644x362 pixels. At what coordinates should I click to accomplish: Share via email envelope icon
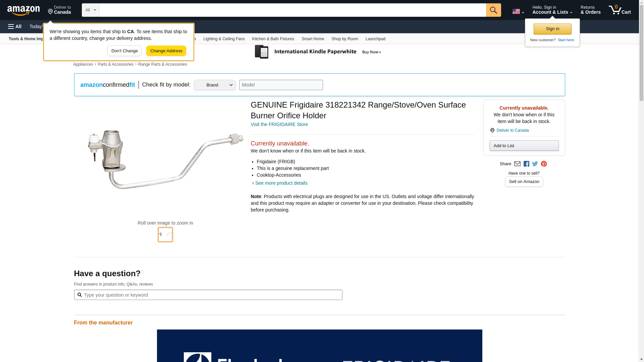(x=517, y=164)
